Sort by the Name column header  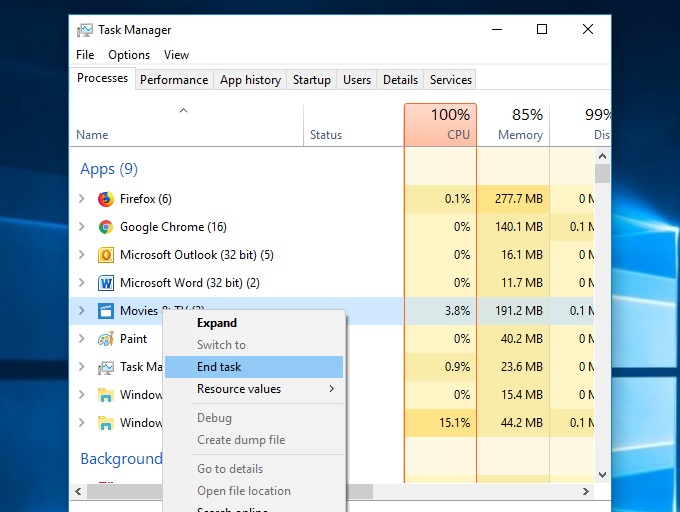tap(186, 125)
